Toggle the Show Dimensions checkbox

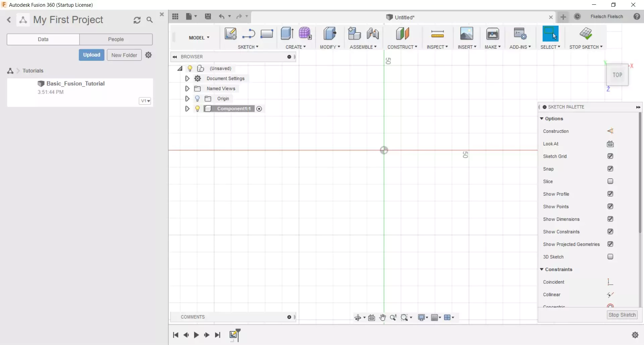(x=610, y=219)
